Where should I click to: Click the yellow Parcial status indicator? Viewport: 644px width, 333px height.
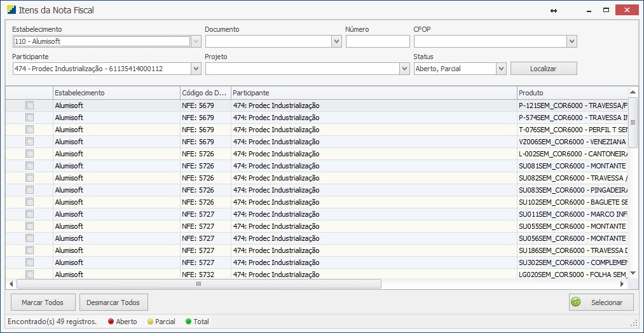tap(151, 322)
